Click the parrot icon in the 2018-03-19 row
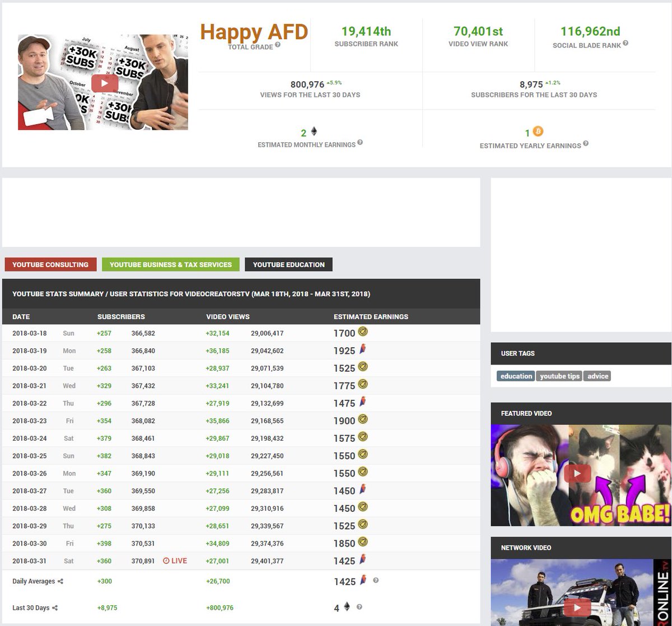672x626 pixels. (x=363, y=349)
